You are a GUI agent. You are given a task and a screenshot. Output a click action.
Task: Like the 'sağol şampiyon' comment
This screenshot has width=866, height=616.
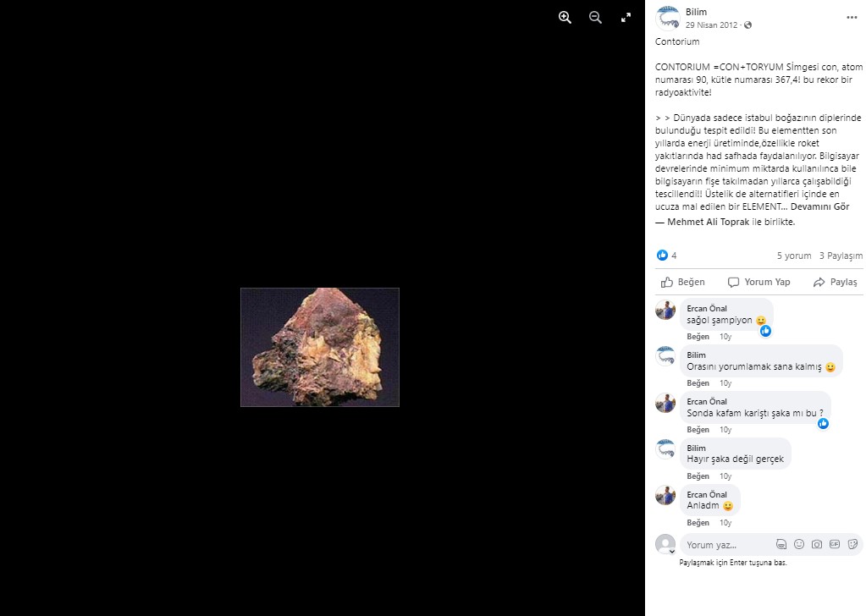click(698, 337)
